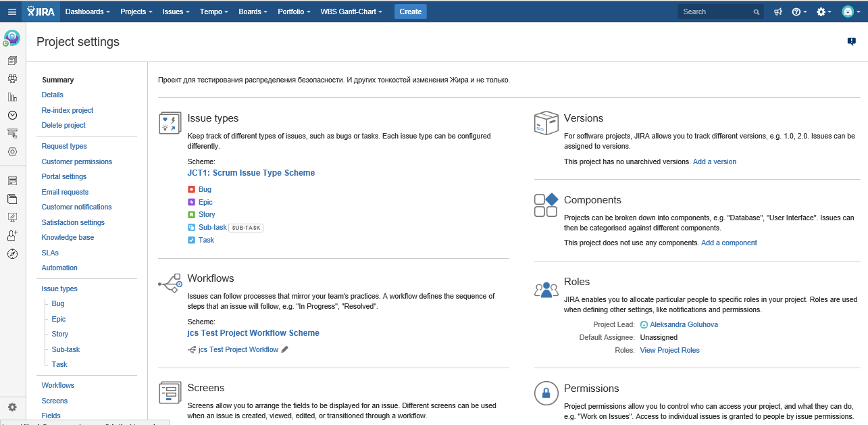
Task: Click the Components section icon
Action: click(546, 205)
